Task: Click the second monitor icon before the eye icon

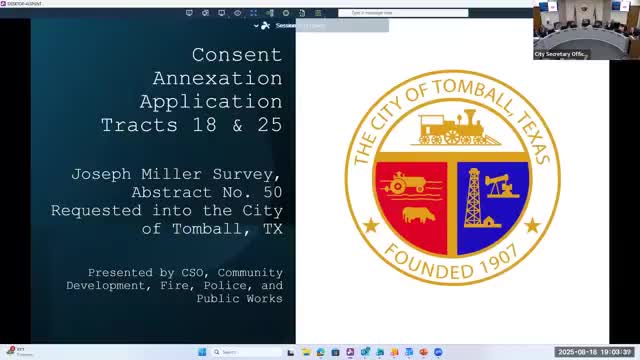Action: pos(221,13)
